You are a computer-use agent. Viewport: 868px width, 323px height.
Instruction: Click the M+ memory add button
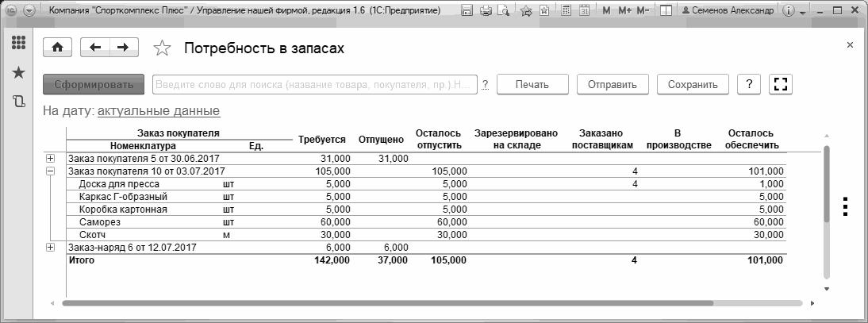click(x=624, y=10)
